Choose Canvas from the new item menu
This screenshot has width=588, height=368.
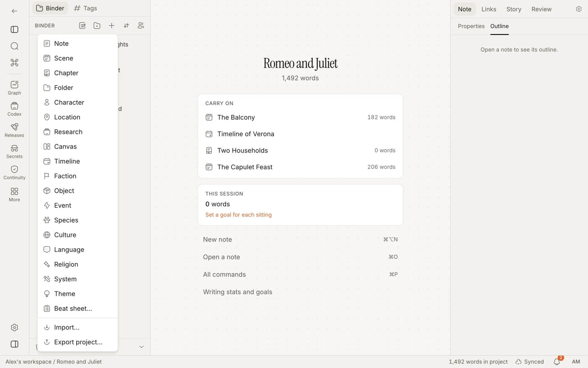(77, 147)
